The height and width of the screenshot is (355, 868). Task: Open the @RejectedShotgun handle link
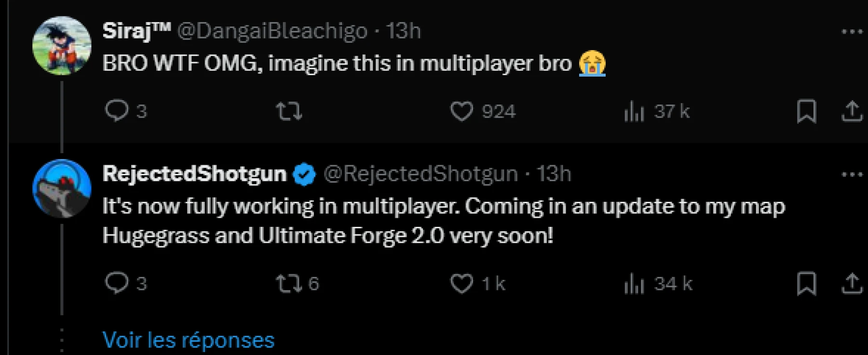coord(420,174)
